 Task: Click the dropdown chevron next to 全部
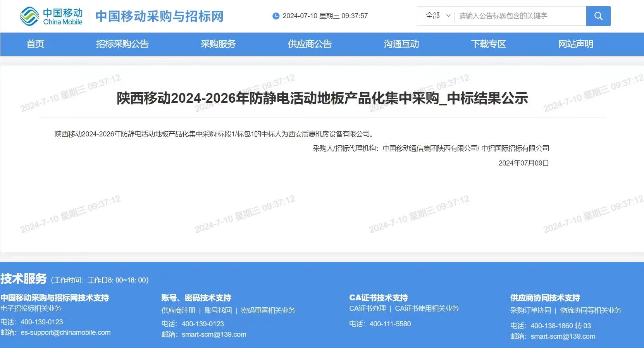(x=448, y=16)
